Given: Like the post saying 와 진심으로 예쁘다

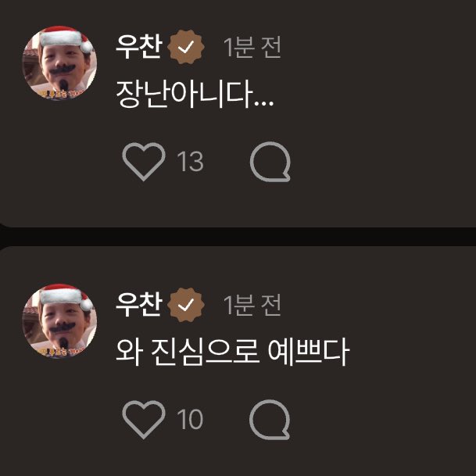Looking at the screenshot, I should point(144,420).
